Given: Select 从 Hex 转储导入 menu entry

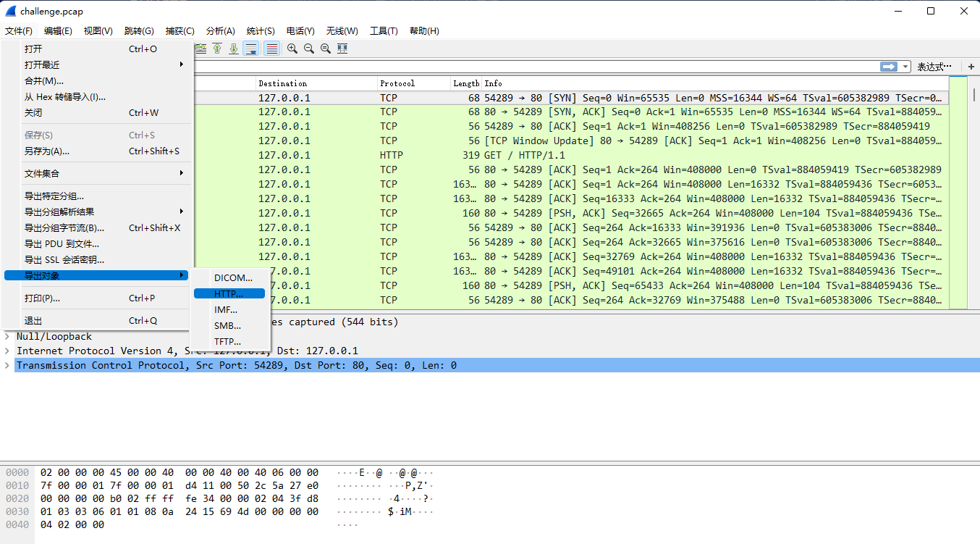Looking at the screenshot, I should tap(96, 96).
